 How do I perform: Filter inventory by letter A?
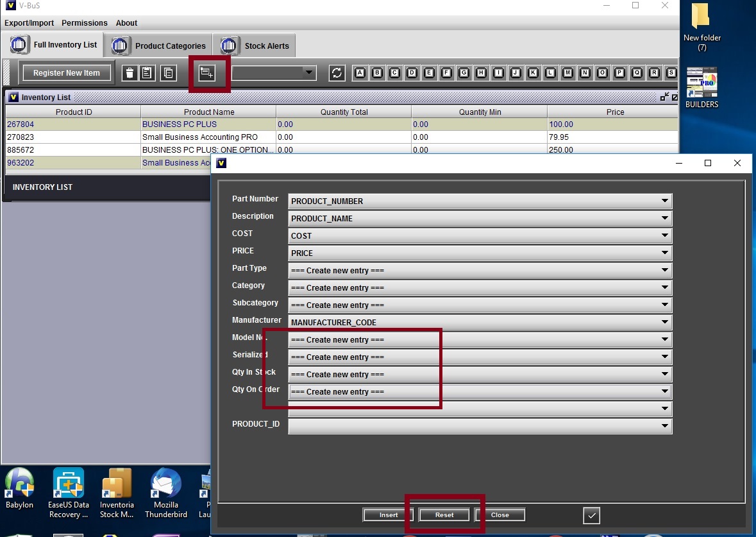pos(360,73)
